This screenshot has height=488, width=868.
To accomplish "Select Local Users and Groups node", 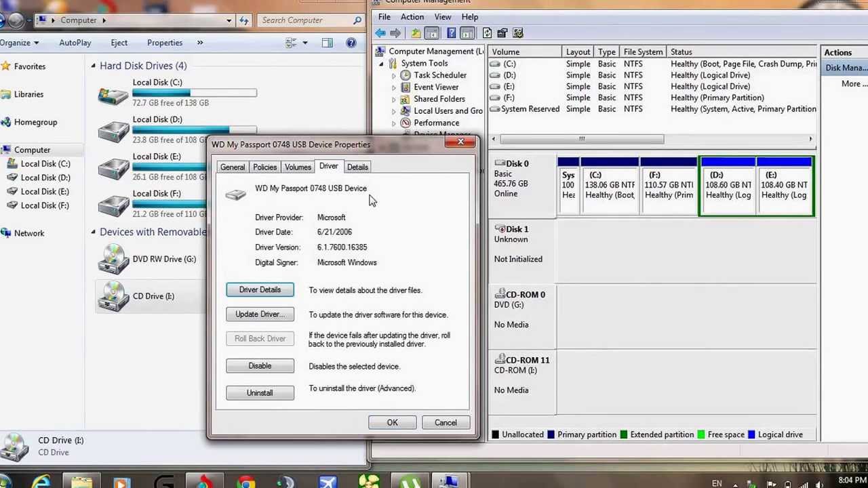I will point(448,111).
